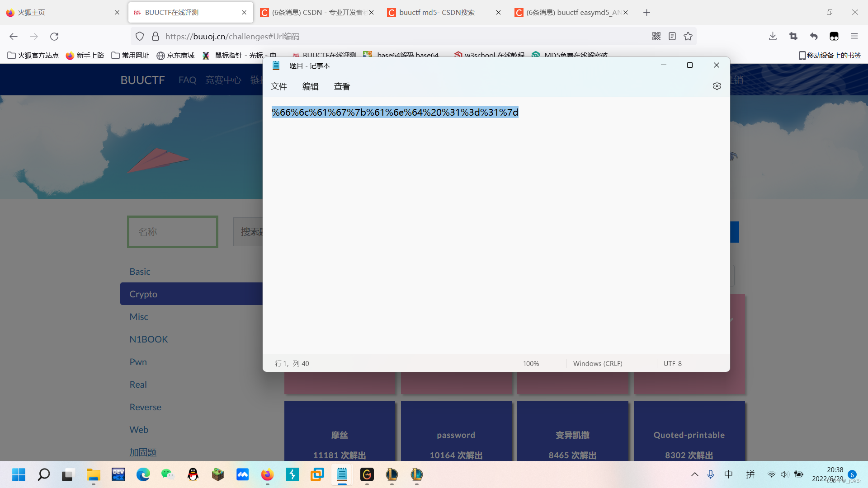This screenshot has width=868, height=488.
Task: Open the Firefox hamburger application menu
Action: tap(855, 36)
